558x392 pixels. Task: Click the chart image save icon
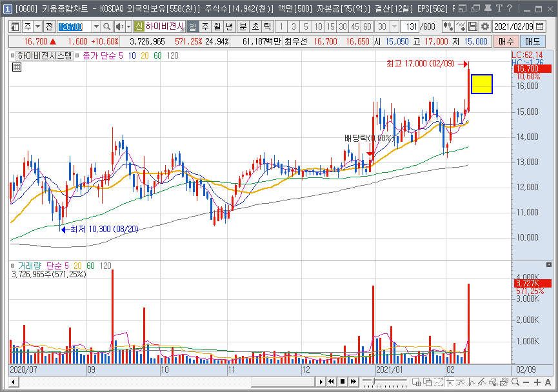tap(504, 382)
